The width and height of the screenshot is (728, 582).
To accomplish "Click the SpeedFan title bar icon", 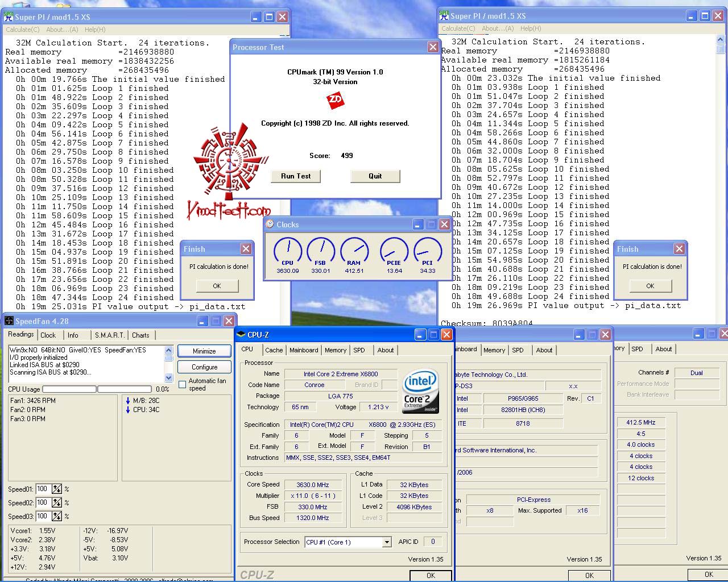I will tap(9, 321).
